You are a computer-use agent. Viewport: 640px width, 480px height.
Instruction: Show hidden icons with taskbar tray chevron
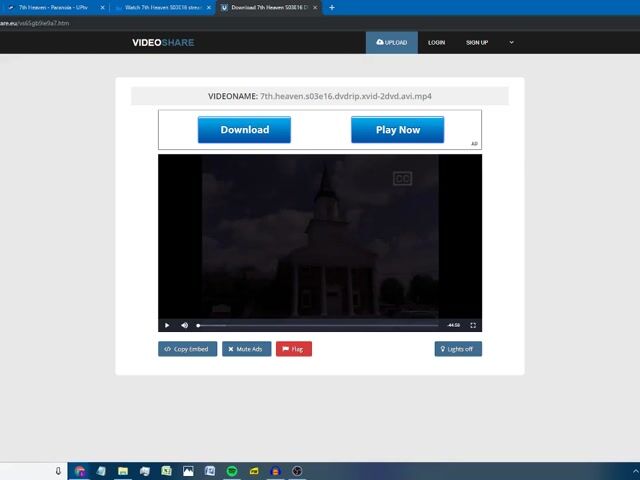(636, 471)
